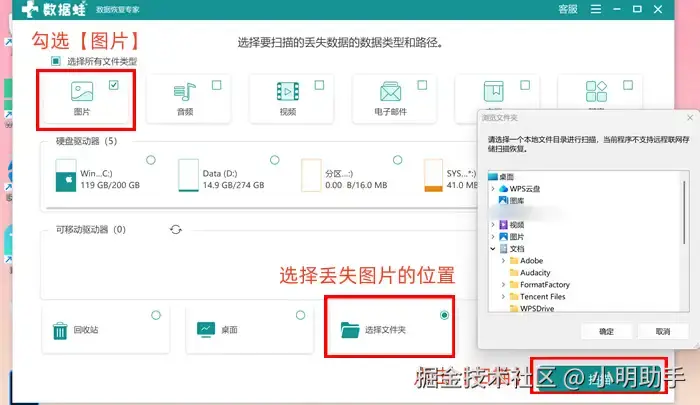Select the 电子邮件 email file type icon

pyautogui.click(x=391, y=92)
